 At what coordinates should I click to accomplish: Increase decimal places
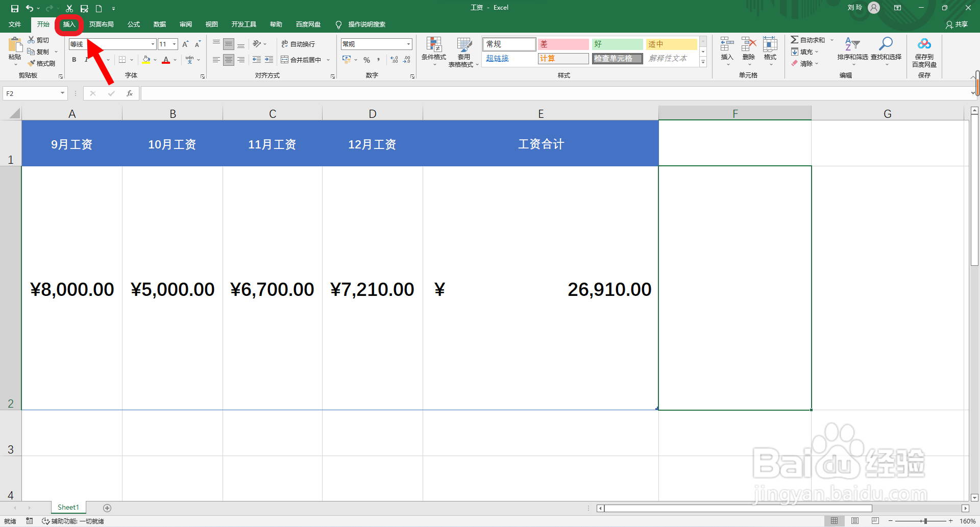pos(395,60)
